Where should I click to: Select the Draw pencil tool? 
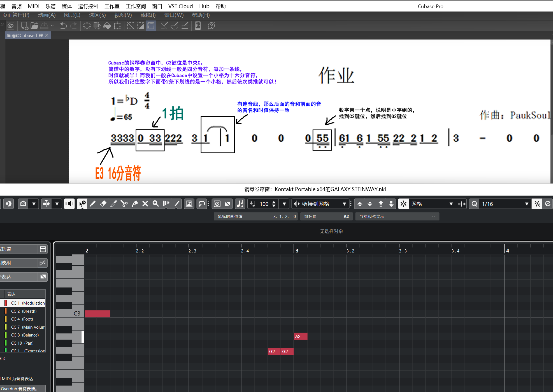point(92,204)
